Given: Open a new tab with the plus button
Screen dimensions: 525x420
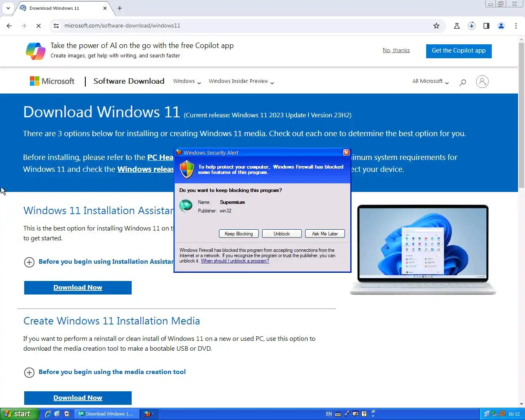Looking at the screenshot, I should pos(120,8).
